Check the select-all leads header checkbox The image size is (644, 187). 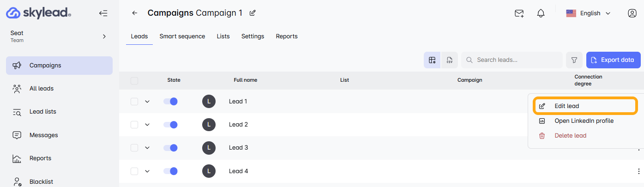coord(134,81)
